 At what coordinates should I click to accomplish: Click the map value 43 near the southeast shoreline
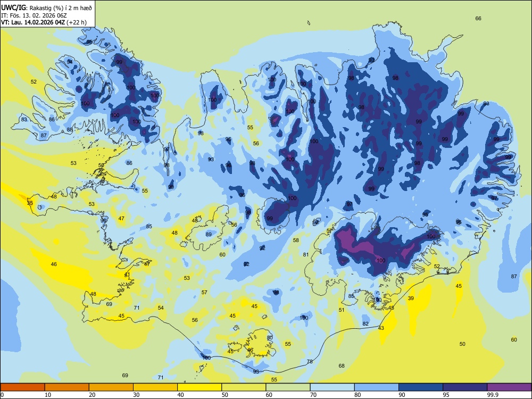point(381,328)
